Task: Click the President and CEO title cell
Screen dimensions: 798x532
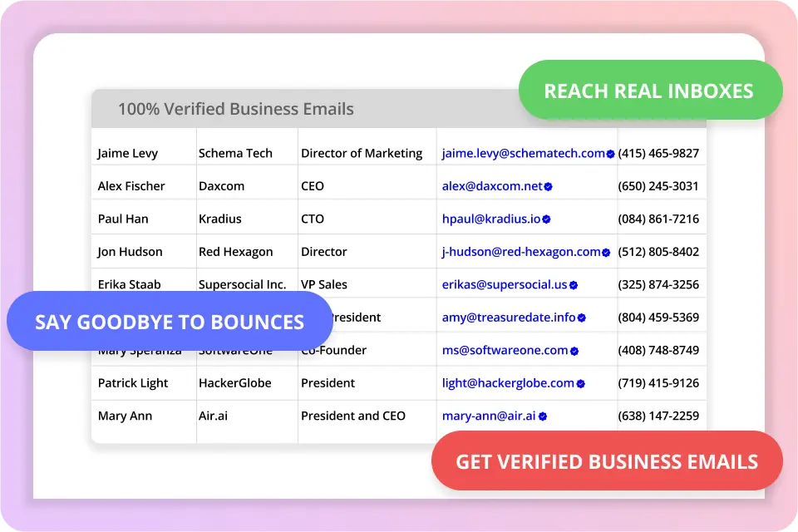Action: coord(353,416)
